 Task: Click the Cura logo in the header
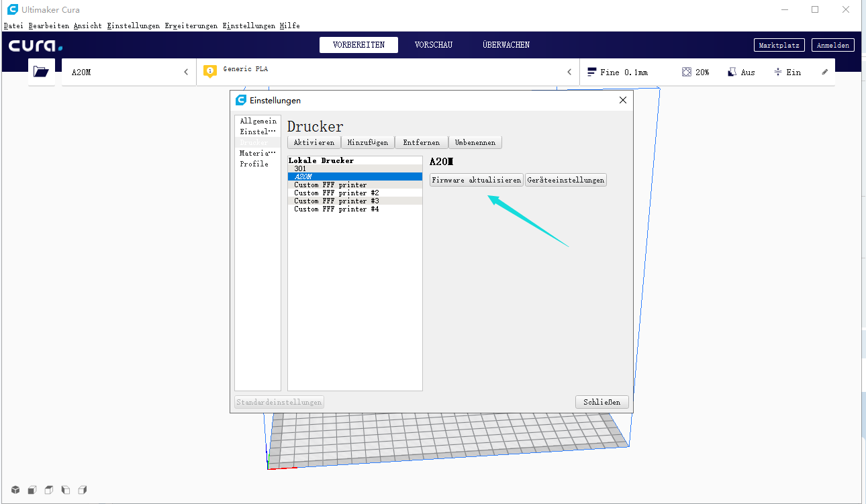click(36, 46)
